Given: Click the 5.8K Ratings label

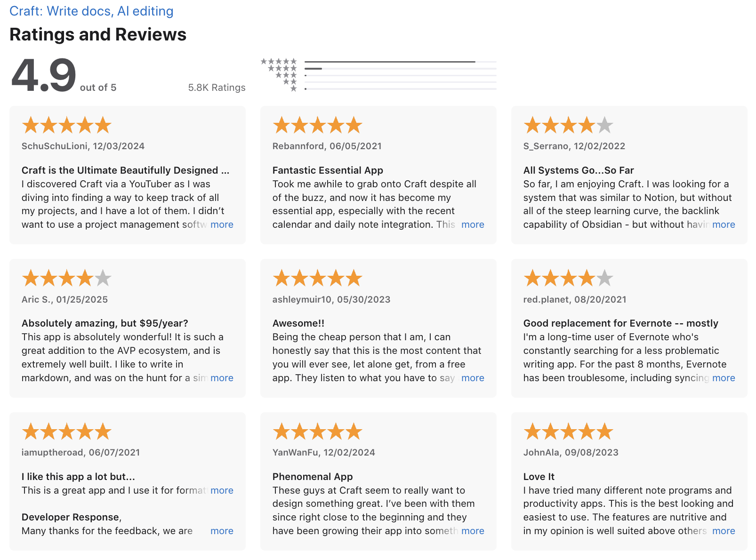Looking at the screenshot, I should 216,87.
